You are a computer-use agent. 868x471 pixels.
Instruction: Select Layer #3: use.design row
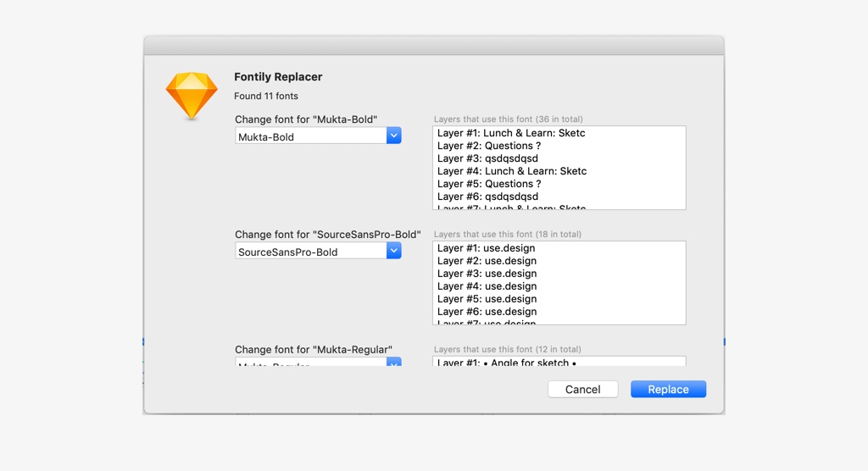tap(559, 274)
